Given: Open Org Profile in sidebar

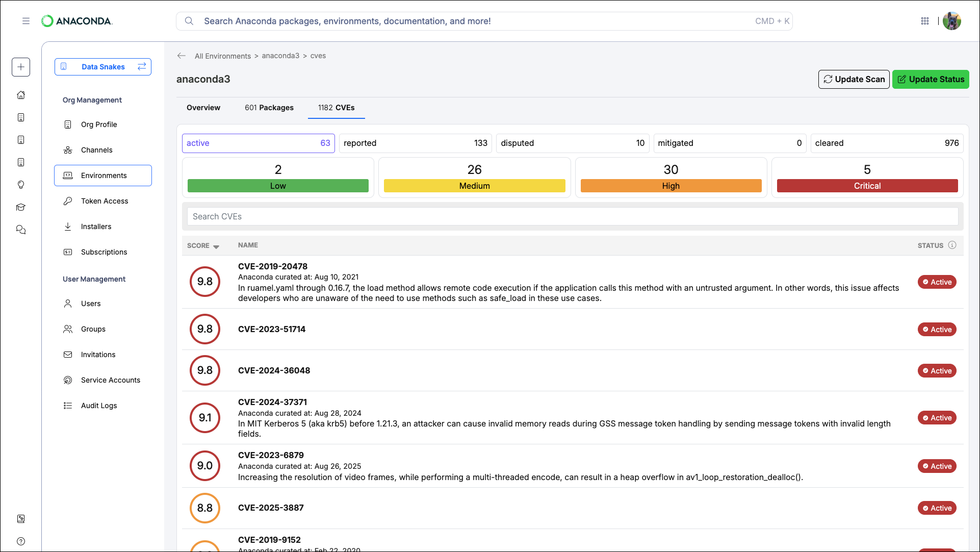Looking at the screenshot, I should pyautogui.click(x=103, y=124).
